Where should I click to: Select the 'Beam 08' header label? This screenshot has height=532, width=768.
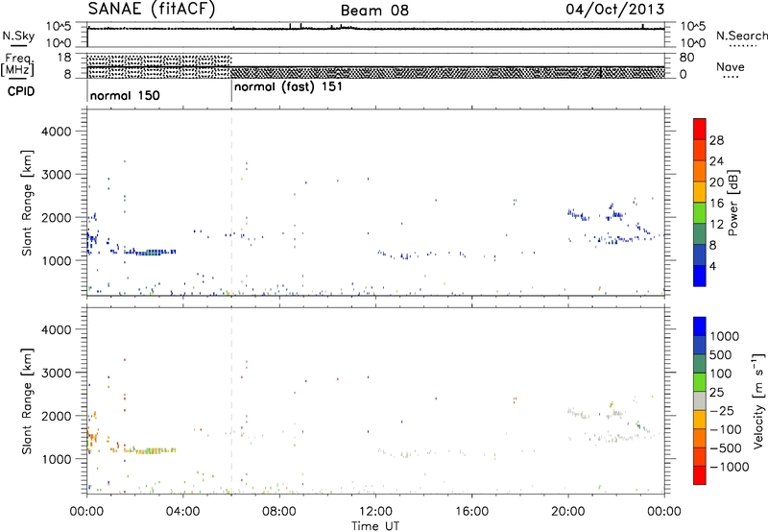[374, 11]
